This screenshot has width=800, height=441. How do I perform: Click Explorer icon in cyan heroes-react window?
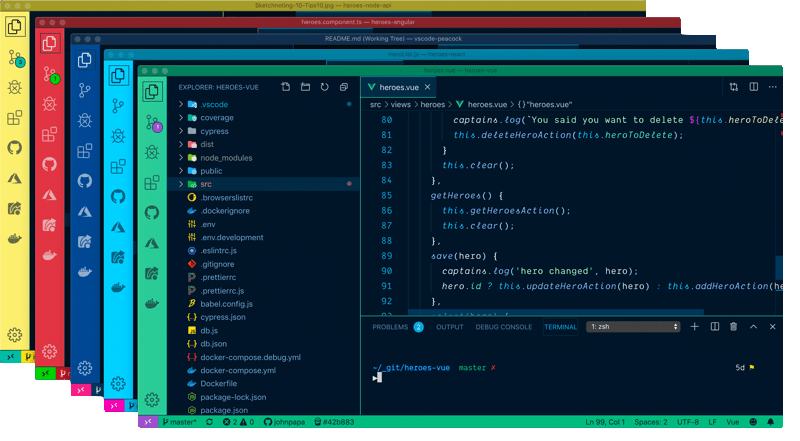(118, 76)
